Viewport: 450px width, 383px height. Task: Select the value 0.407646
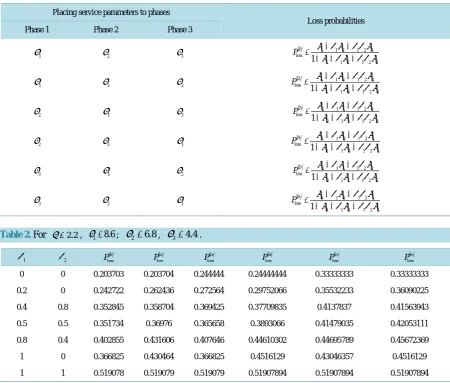209,340
